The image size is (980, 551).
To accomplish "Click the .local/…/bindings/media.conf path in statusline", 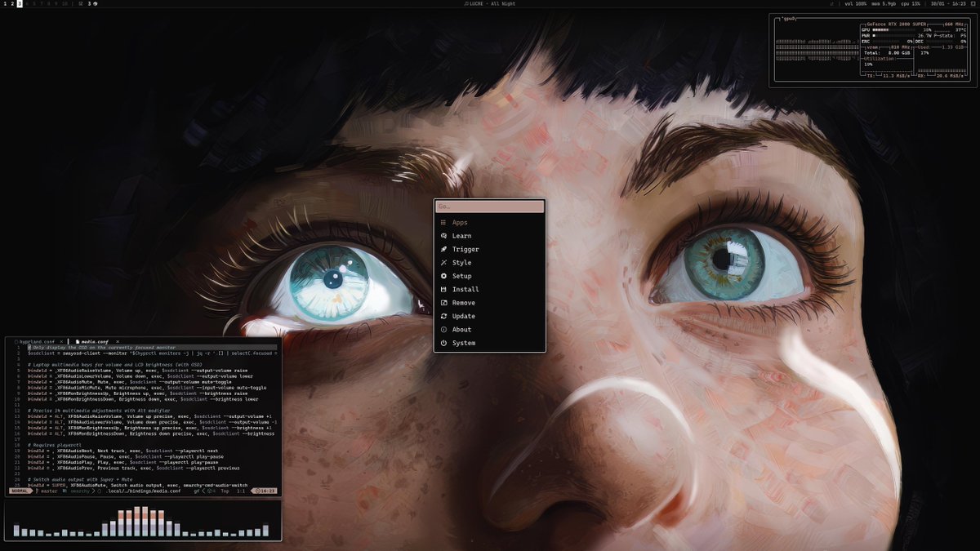I will coord(144,491).
